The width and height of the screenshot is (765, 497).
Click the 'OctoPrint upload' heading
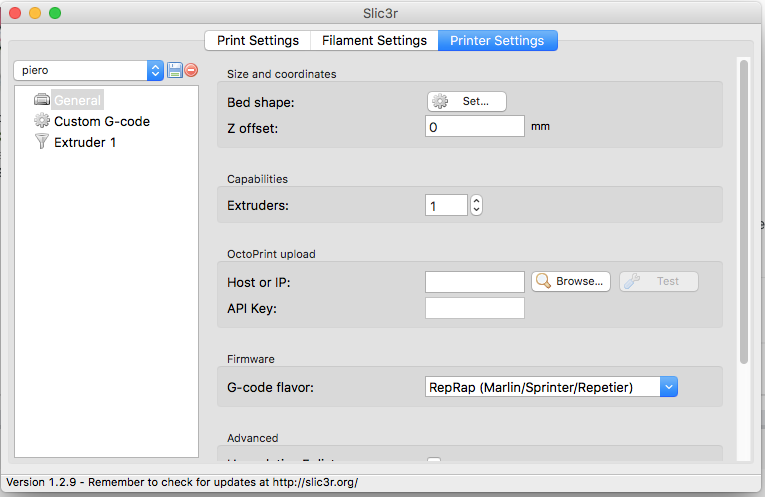[271, 254]
